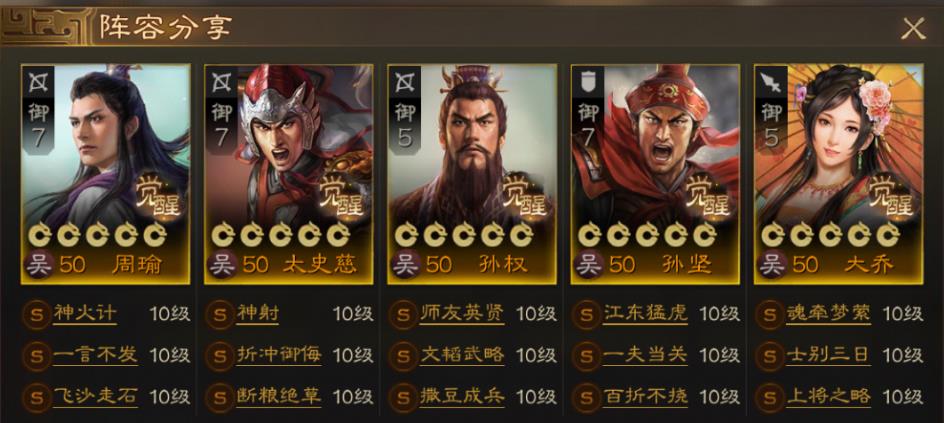
Task: Click the spear troop icon on 大乔's card
Action: (x=771, y=83)
